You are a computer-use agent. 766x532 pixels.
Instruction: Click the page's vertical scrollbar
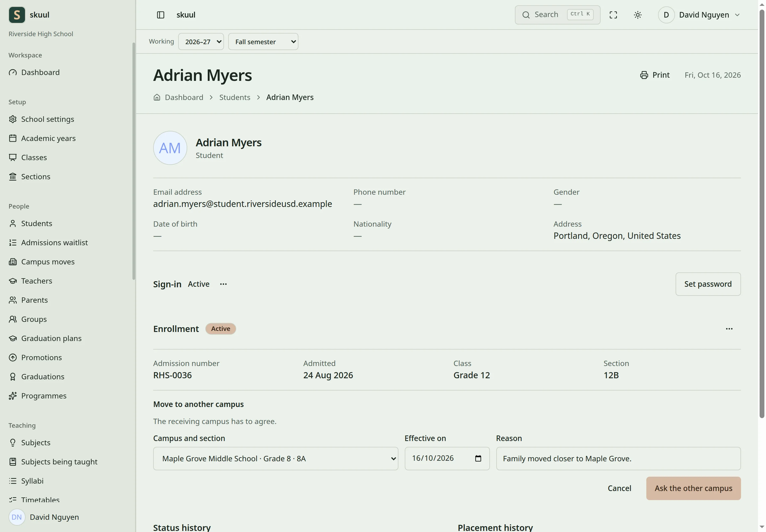[762, 213]
